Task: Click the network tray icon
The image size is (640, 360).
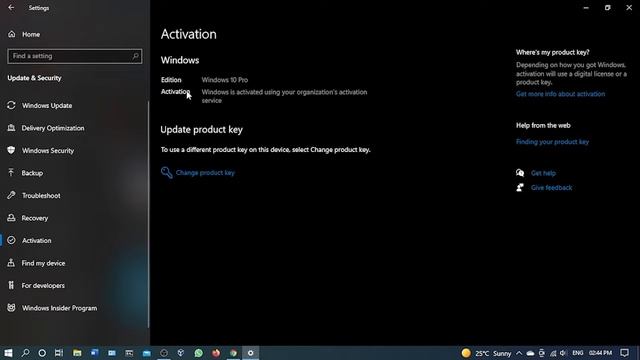Action: click(x=553, y=353)
